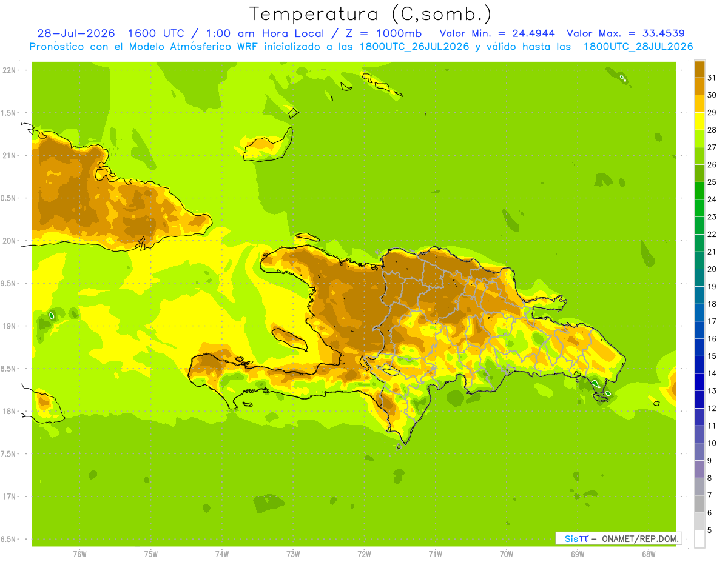Select the "28-Jul-2026" date in the header

pyautogui.click(x=76, y=33)
